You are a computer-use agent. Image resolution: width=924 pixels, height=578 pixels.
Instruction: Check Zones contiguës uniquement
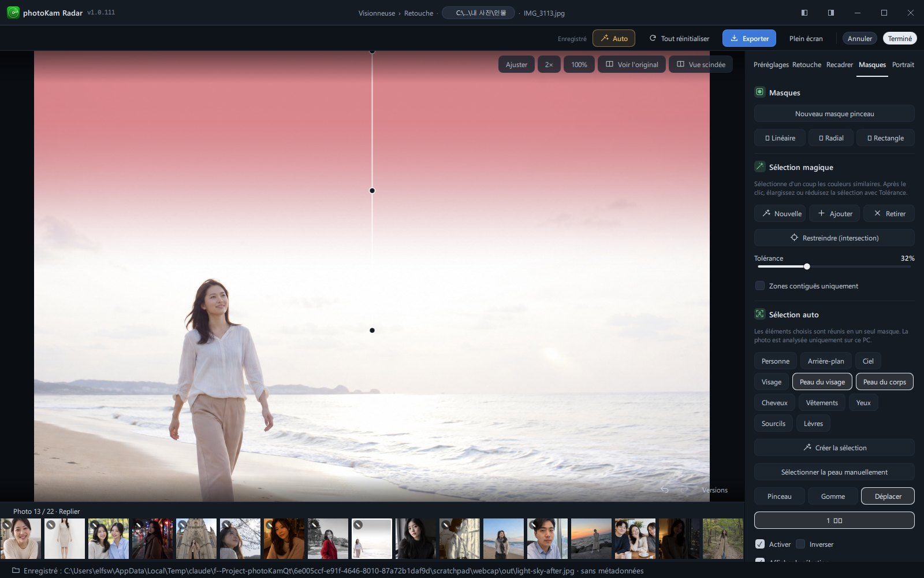click(x=760, y=286)
